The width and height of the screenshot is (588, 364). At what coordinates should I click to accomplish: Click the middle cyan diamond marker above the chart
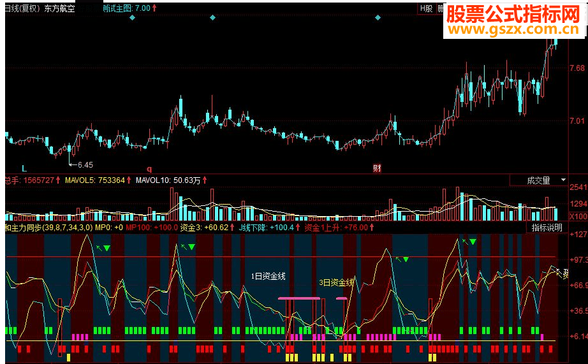coord(212,18)
